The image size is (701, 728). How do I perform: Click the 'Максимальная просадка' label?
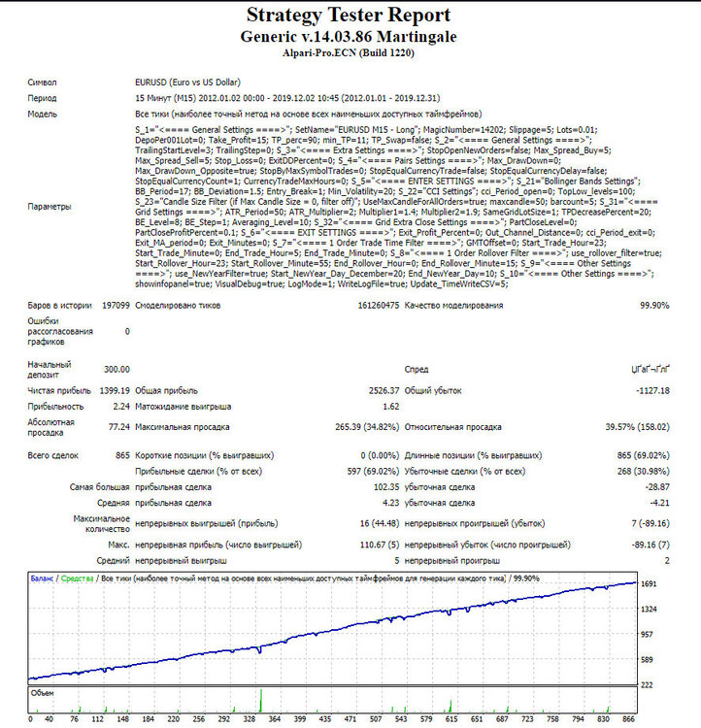[183, 427]
